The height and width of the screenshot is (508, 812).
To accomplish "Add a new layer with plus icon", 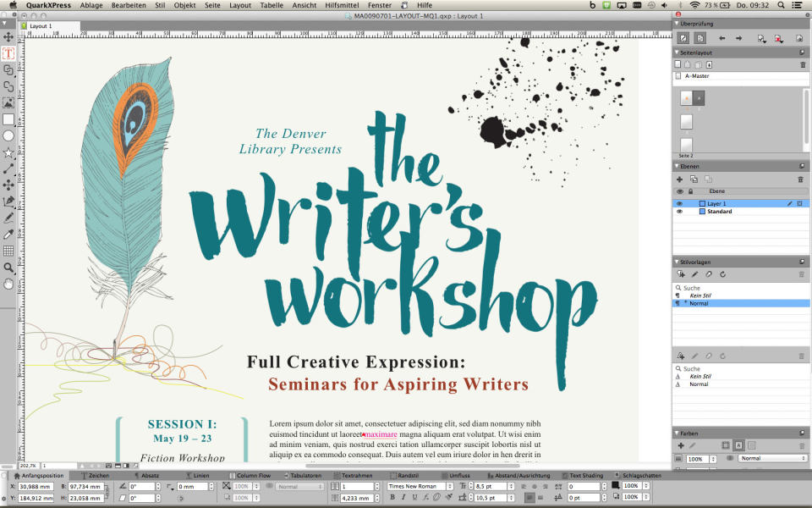I will (x=679, y=179).
